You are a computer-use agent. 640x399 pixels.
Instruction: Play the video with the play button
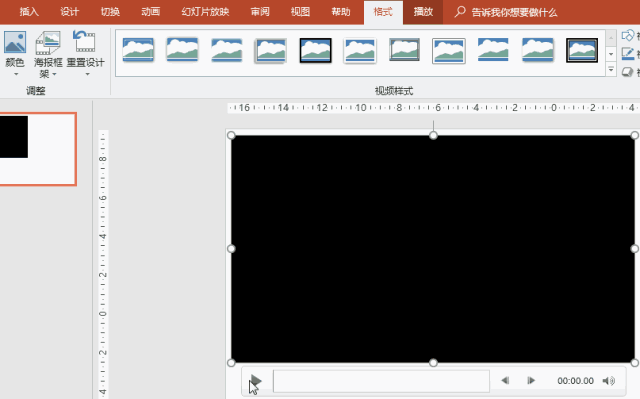(x=256, y=381)
